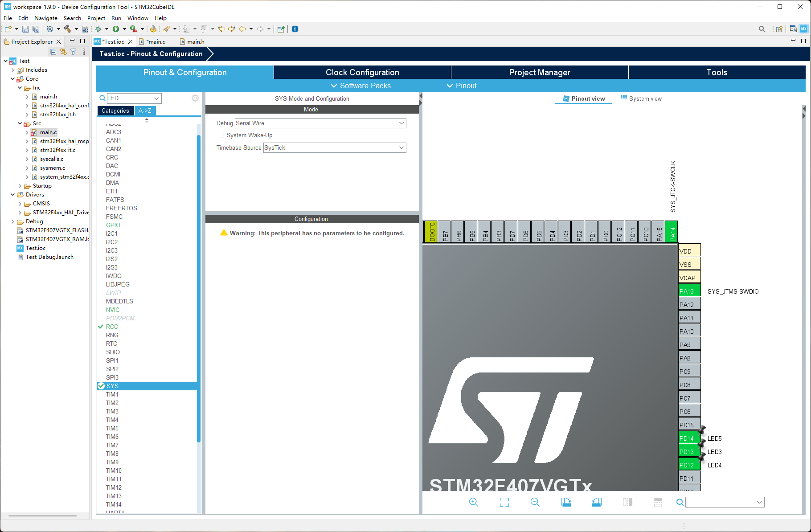811x532 pixels.
Task: Select the Categories list tab
Action: tap(115, 110)
